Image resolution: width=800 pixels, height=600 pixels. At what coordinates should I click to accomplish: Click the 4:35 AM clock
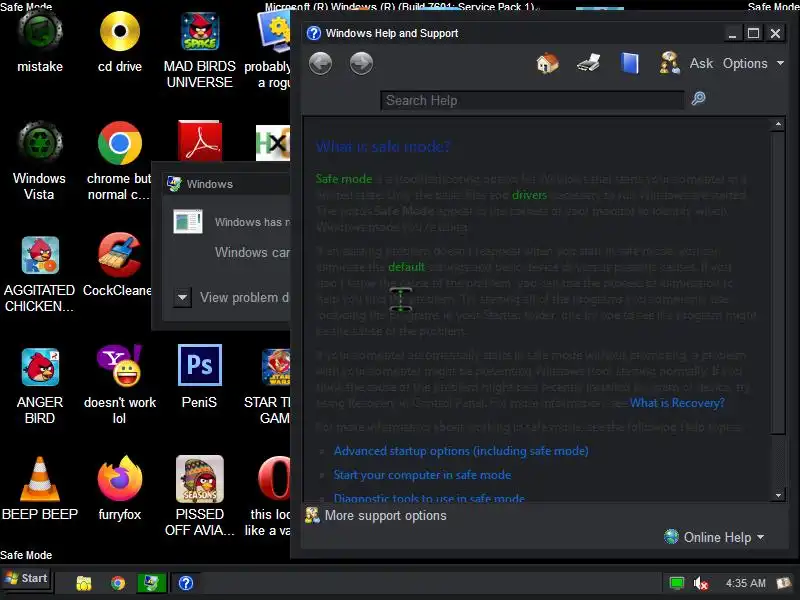point(745,583)
